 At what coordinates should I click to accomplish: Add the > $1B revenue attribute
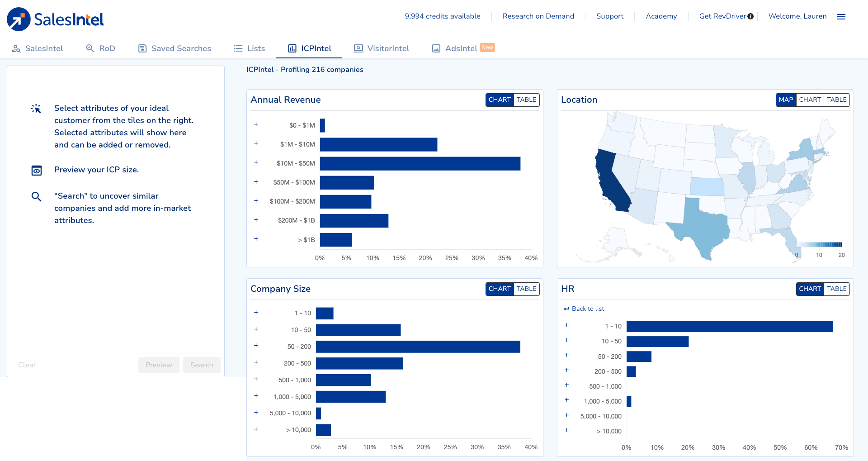(x=256, y=238)
